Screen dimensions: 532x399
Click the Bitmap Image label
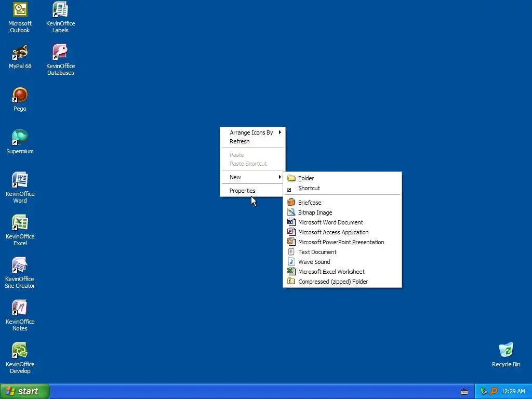tap(315, 212)
